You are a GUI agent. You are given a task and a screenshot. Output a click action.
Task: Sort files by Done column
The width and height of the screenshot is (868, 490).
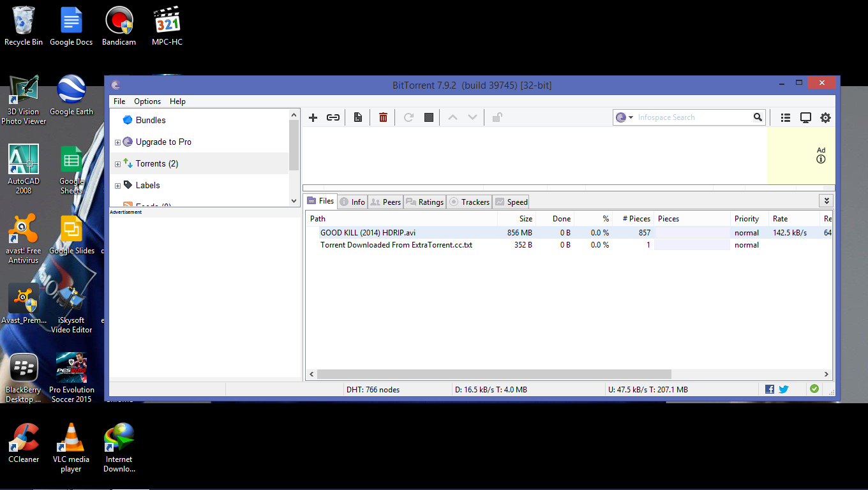pyautogui.click(x=555, y=219)
